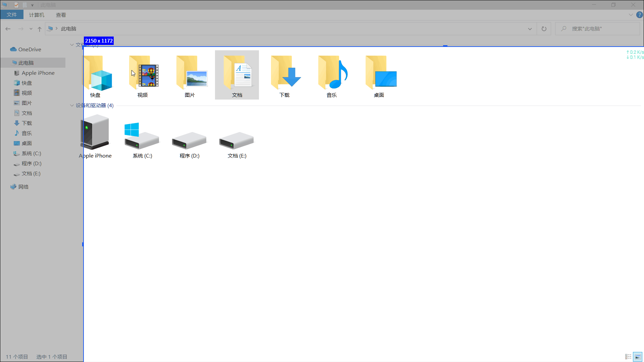Switch to large icons view in status bar
This screenshot has height=362, width=644.
[x=638, y=357]
